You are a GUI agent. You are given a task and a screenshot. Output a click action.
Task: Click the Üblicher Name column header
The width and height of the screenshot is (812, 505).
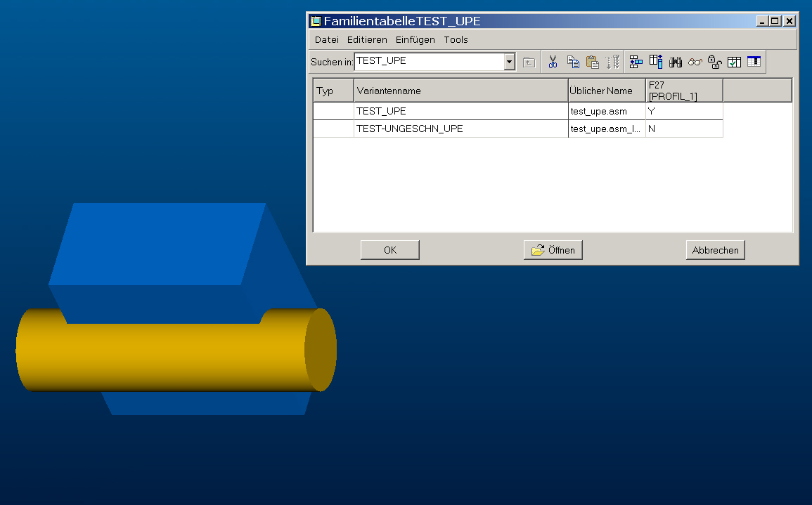click(x=607, y=91)
